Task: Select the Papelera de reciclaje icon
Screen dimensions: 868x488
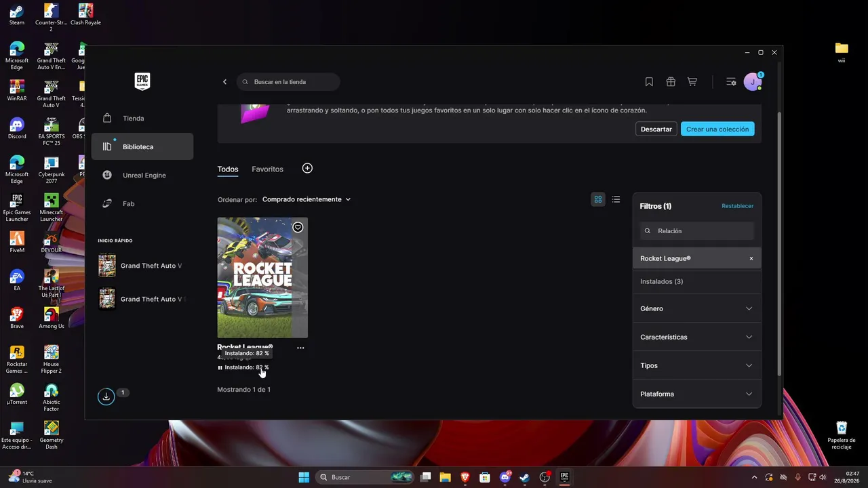Action: click(842, 436)
